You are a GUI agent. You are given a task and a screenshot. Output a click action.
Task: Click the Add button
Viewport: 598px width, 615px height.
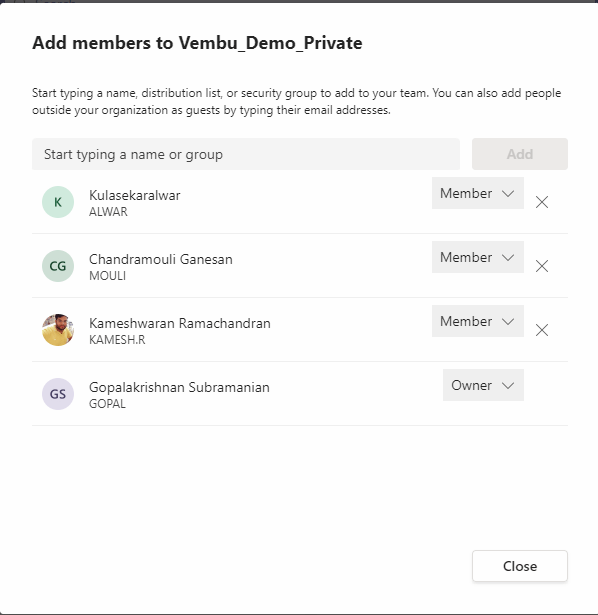click(x=520, y=154)
